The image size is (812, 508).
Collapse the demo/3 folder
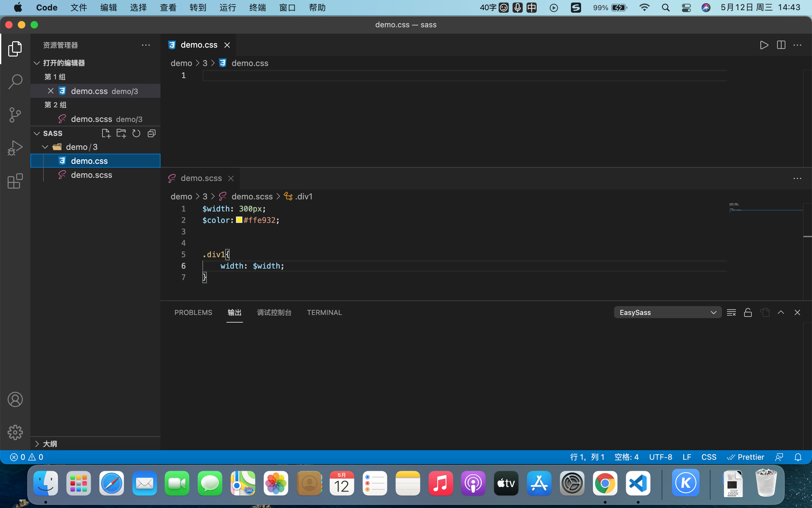click(x=45, y=147)
